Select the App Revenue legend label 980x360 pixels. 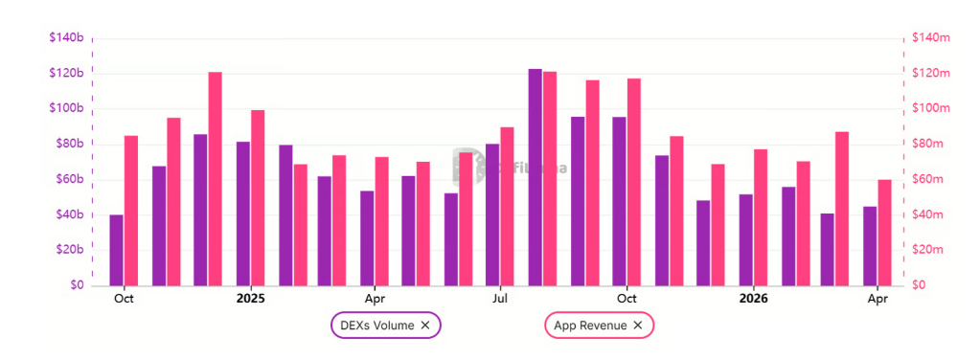coord(590,325)
